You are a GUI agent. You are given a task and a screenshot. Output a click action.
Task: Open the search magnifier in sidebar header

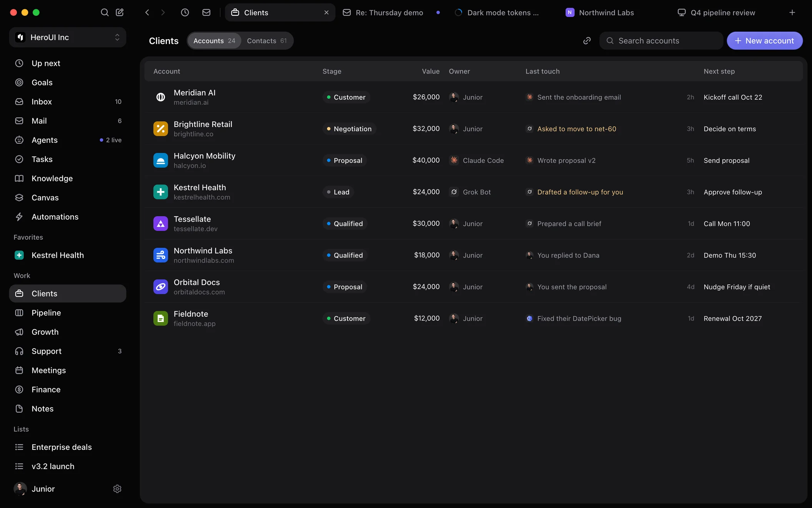(105, 12)
